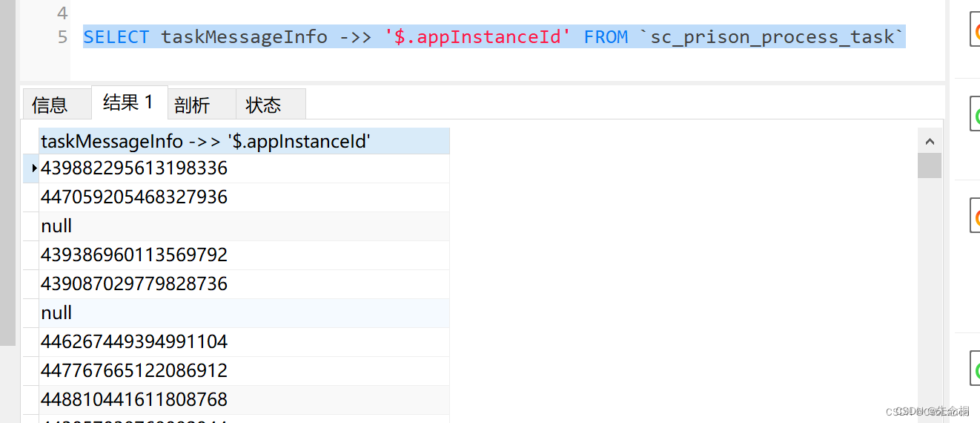
Task: Select the null cell above 446267449394991104
Action: [56, 313]
